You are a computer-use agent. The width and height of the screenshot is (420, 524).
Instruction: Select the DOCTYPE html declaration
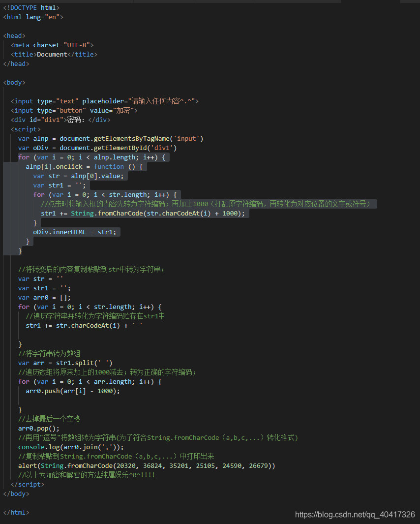pos(32,7)
